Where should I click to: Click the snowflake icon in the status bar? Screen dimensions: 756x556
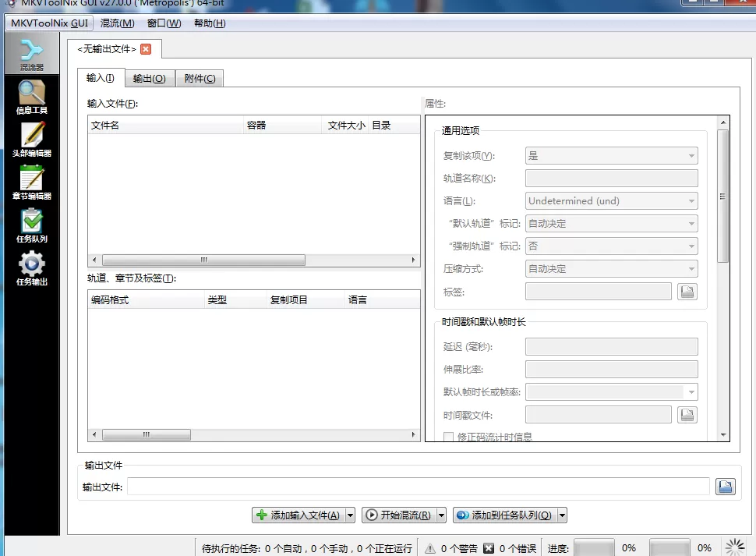[733, 546]
